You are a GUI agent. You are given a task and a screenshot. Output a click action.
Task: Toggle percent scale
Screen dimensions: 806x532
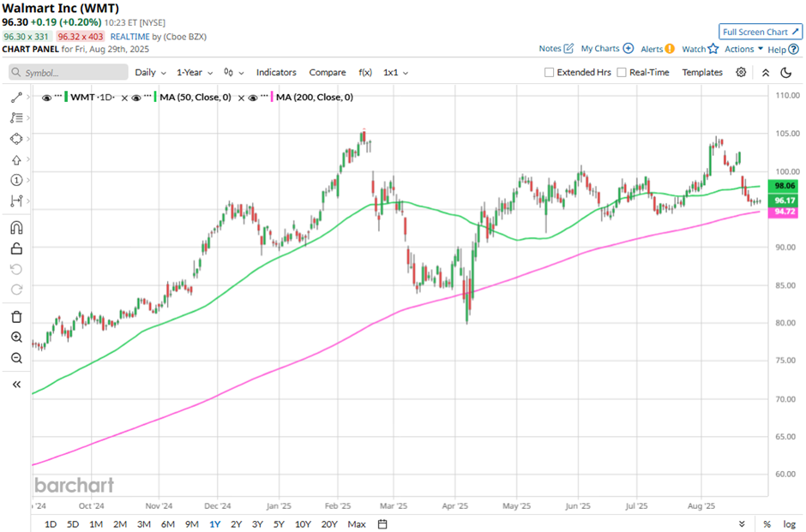point(767,523)
